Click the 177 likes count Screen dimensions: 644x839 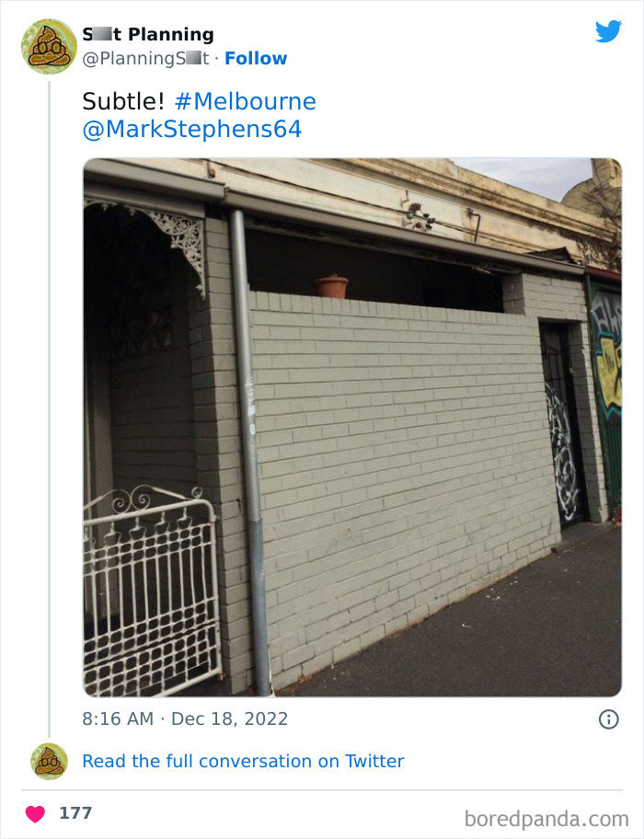[75, 813]
